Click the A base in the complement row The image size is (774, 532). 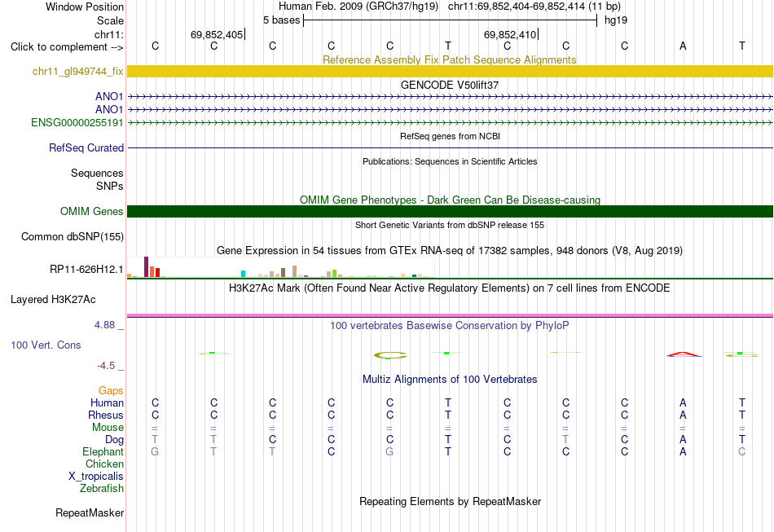(683, 46)
